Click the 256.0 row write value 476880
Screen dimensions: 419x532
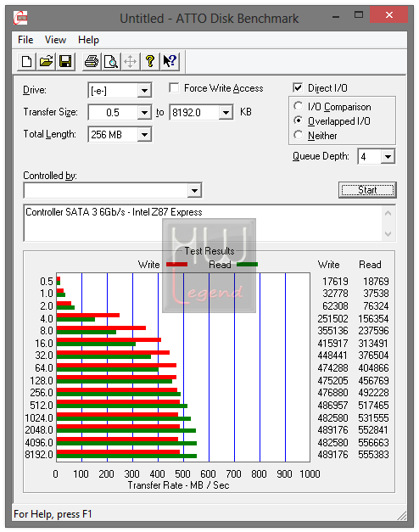(x=332, y=393)
